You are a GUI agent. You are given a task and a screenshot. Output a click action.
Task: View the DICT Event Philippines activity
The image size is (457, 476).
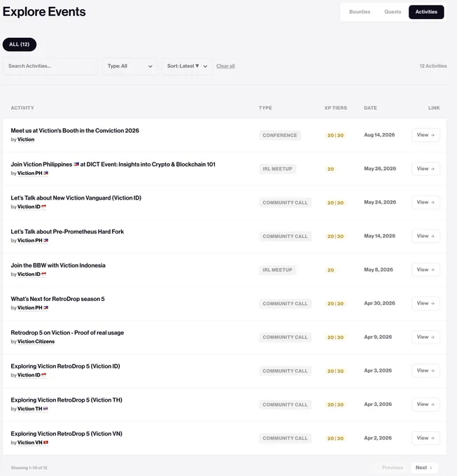tap(426, 169)
